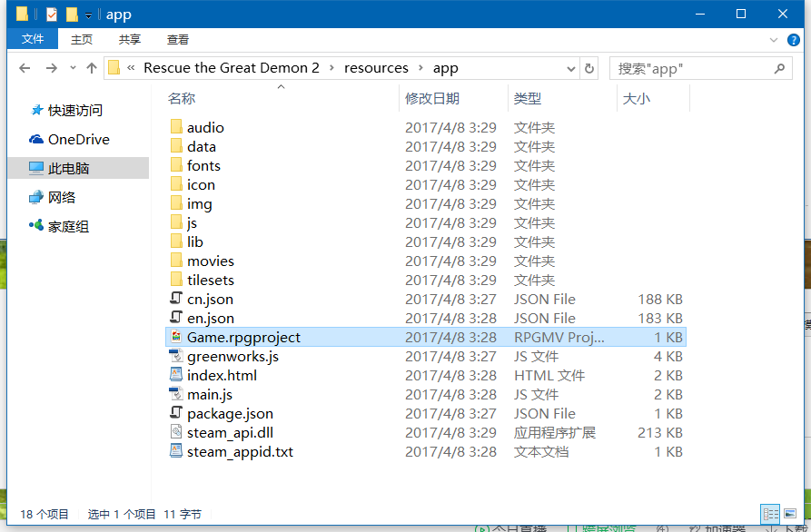Click the search app input box

[x=701, y=68]
